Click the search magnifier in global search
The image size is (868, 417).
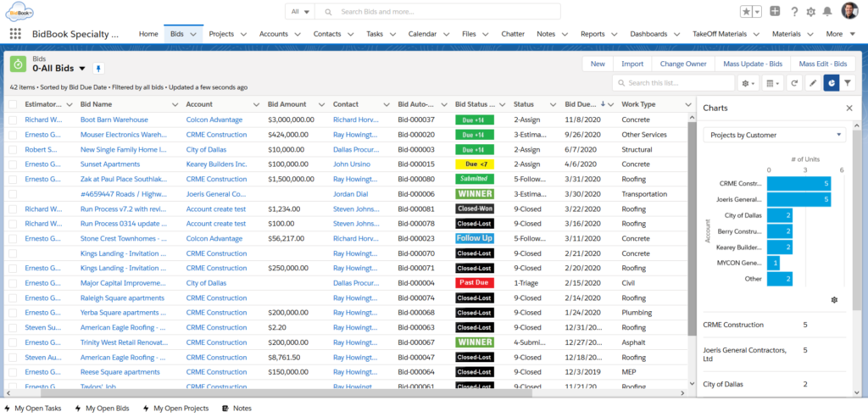click(x=328, y=12)
